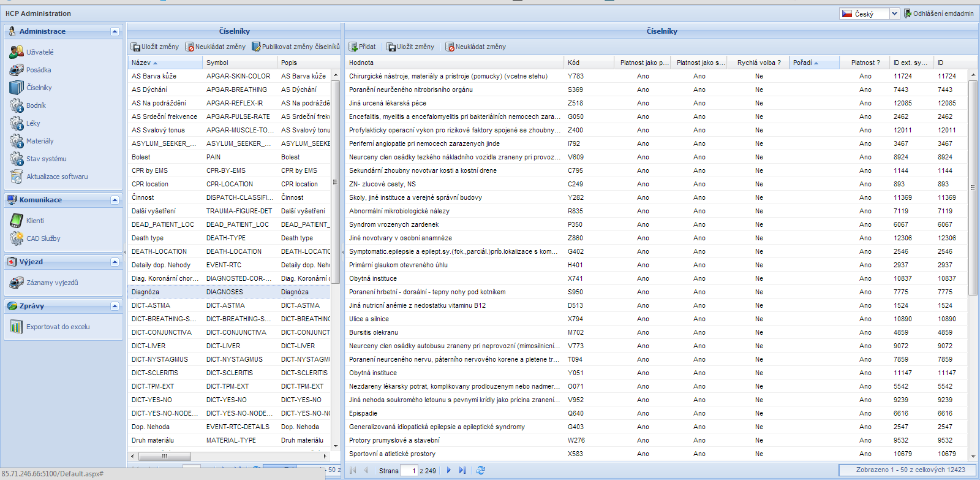This screenshot has width=980, height=480.
Task: Collapse the Administrace section
Action: pyautogui.click(x=115, y=31)
